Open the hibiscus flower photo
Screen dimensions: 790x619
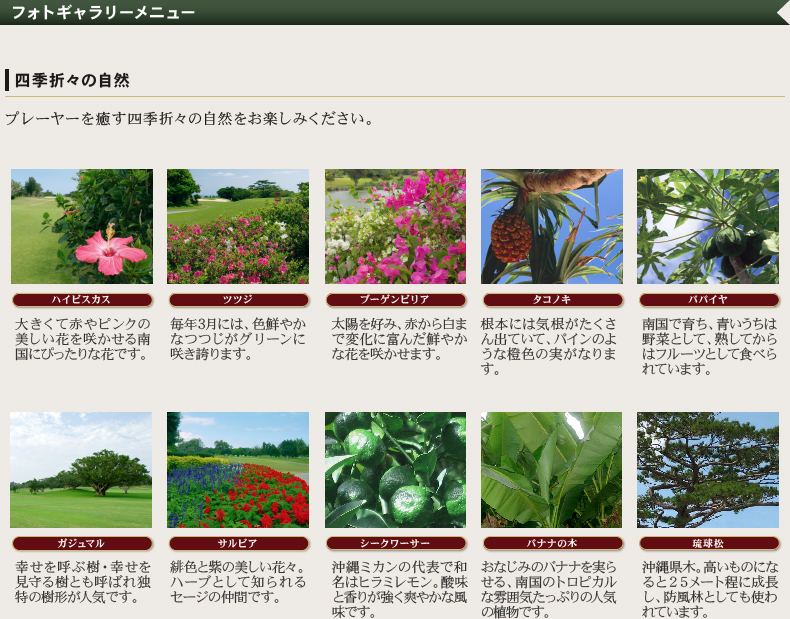(82, 226)
